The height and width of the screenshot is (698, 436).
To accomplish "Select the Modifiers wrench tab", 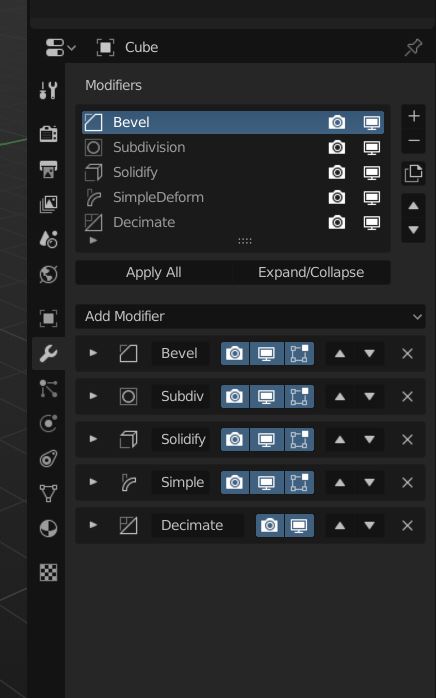I will [x=48, y=353].
